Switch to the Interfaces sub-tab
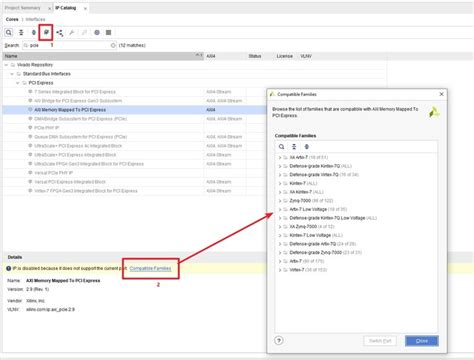 tap(35, 19)
